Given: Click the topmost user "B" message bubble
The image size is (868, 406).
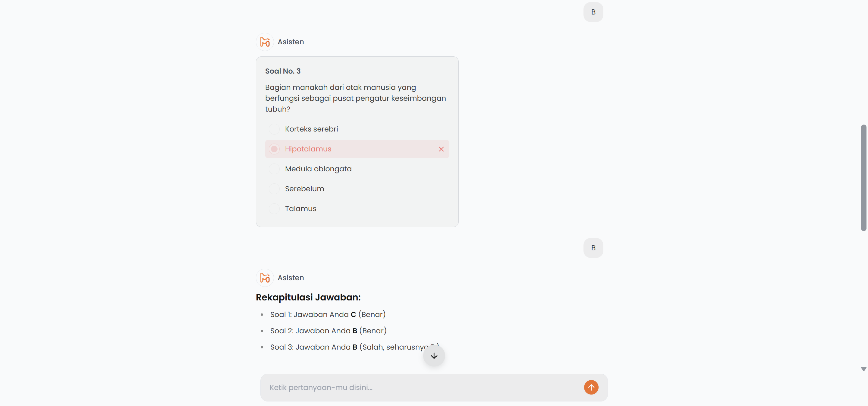Looking at the screenshot, I should pyautogui.click(x=593, y=12).
